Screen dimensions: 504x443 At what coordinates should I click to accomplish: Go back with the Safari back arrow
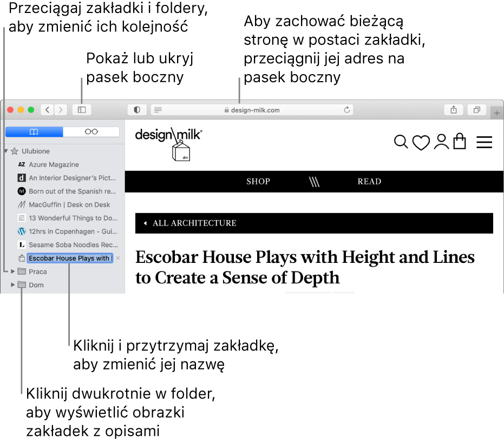click(47, 110)
